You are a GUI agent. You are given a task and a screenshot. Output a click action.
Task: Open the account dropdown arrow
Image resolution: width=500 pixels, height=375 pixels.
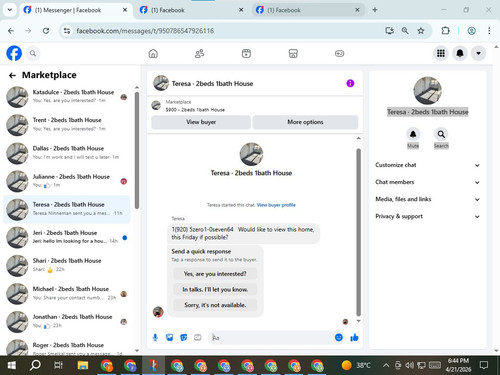[478, 53]
